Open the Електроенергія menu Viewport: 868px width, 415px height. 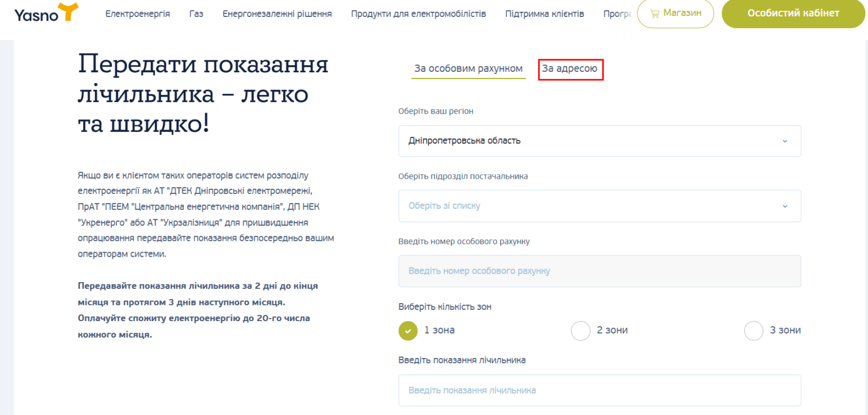(137, 14)
